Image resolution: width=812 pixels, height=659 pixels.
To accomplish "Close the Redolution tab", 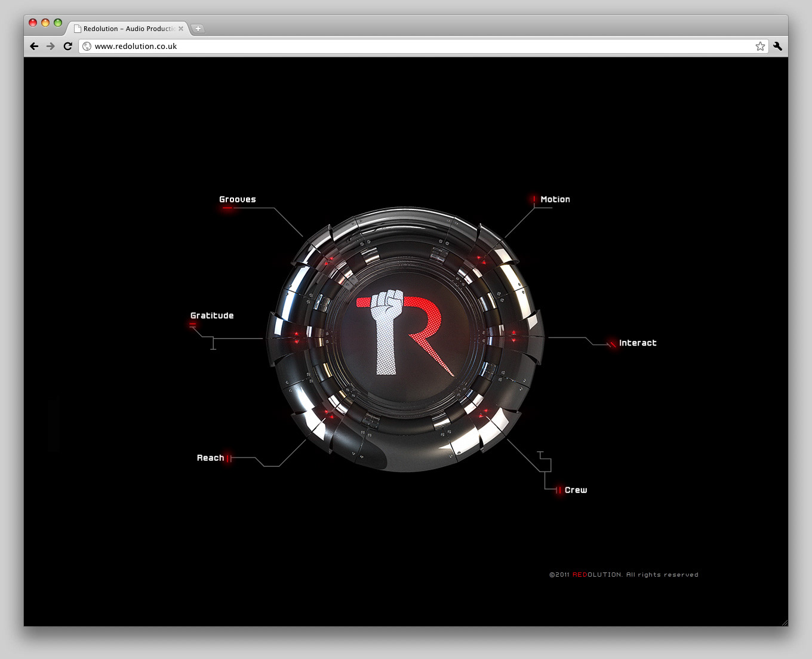I will pos(181,29).
